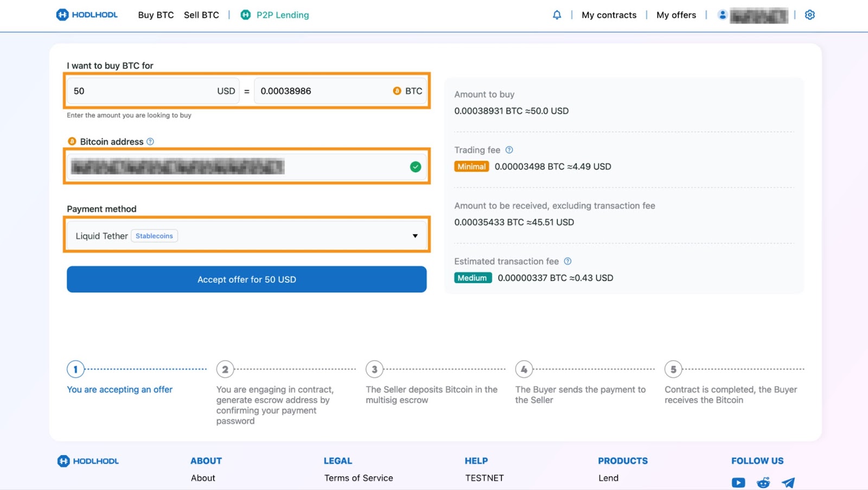The image size is (868, 490).
Task: Click step 4 circle indicator
Action: (524, 370)
